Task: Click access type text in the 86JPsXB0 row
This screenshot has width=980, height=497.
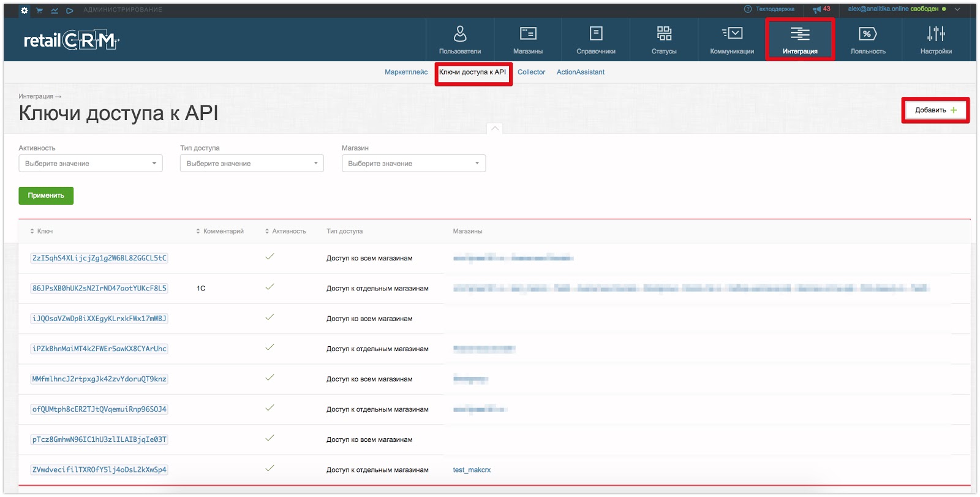Action: pyautogui.click(x=377, y=289)
